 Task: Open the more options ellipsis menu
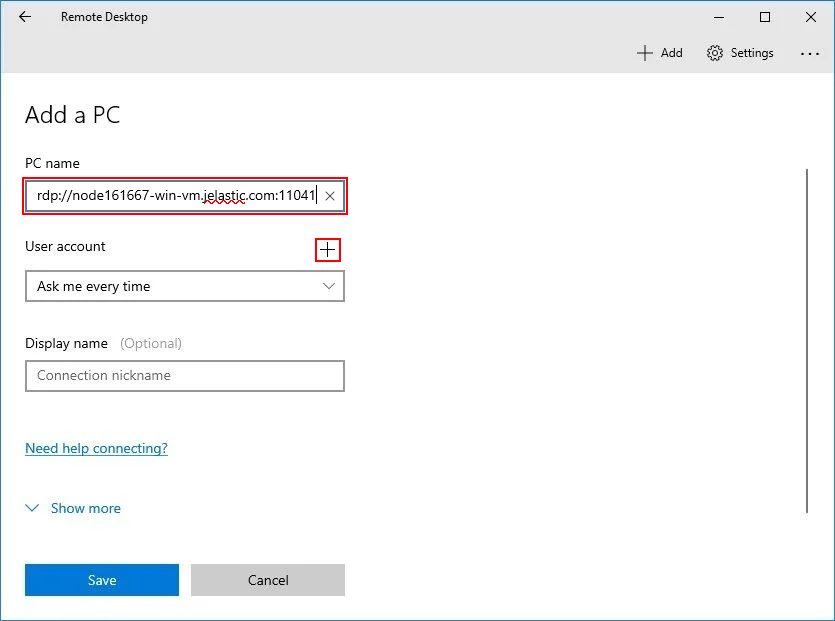pyautogui.click(x=809, y=53)
